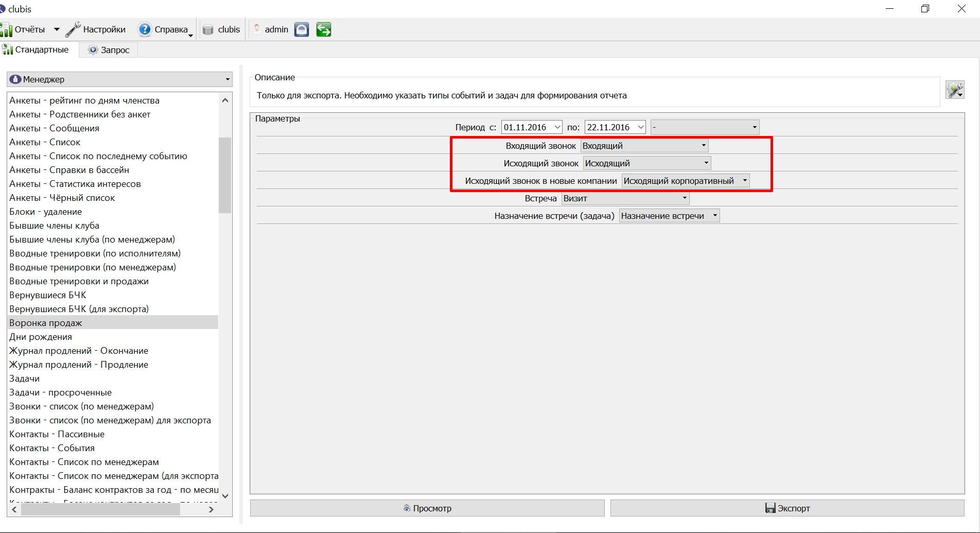
Task: Select Контакты - Список по менеджерам
Action: tap(113, 462)
